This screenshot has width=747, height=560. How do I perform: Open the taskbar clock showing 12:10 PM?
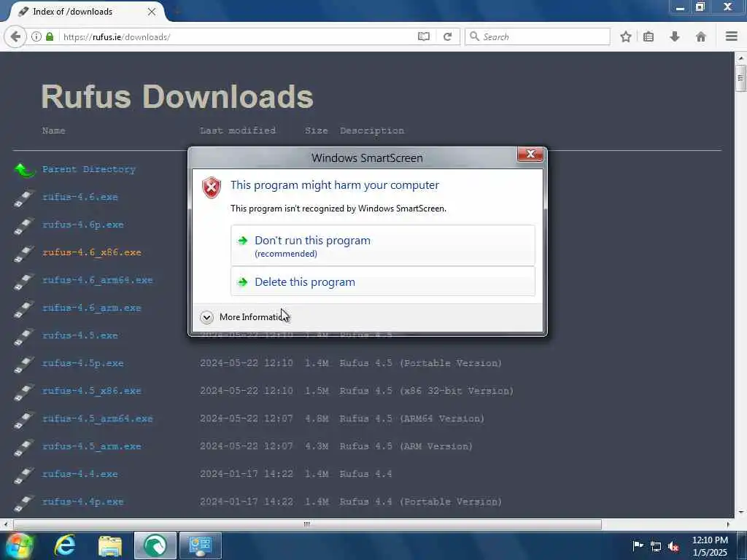coord(710,546)
